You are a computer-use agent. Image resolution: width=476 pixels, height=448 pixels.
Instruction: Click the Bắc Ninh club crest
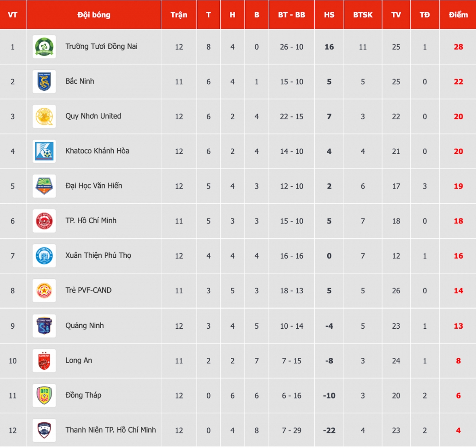tap(44, 82)
